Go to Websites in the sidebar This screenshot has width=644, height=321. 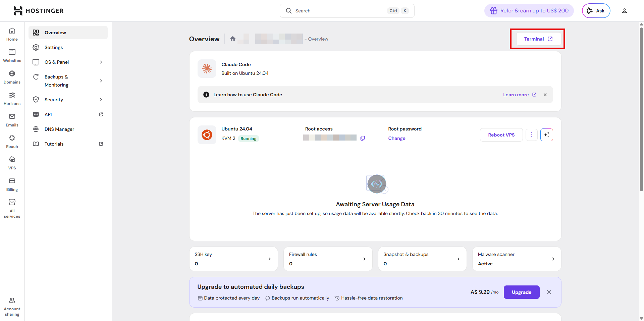(12, 56)
